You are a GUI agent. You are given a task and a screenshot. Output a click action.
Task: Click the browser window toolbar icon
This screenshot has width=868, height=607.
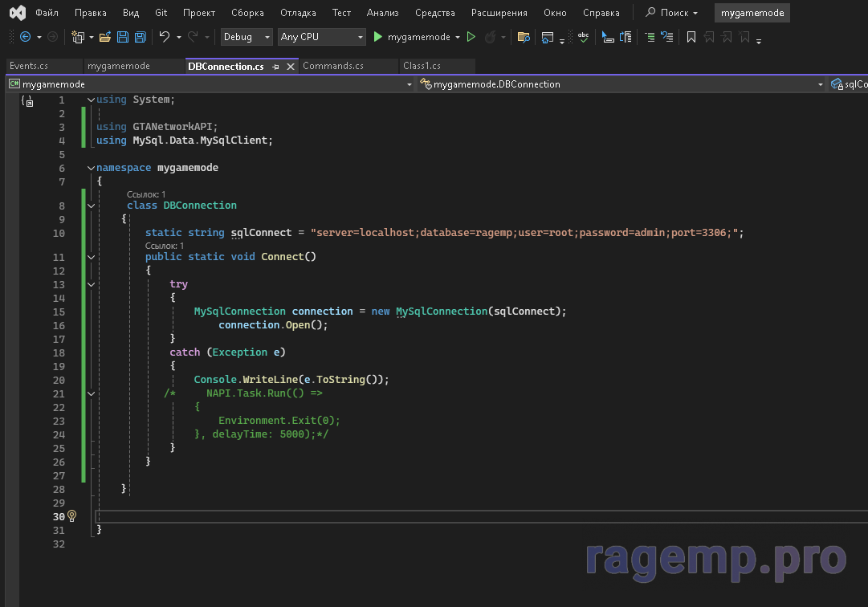point(548,37)
